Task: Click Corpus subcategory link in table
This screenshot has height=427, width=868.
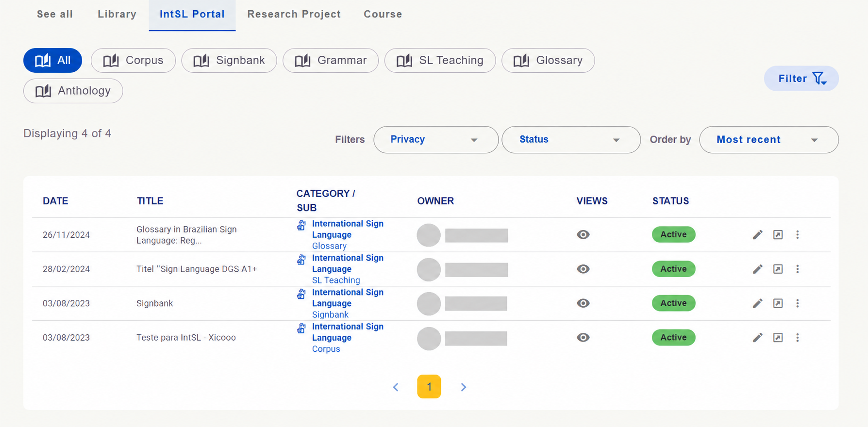Action: click(x=326, y=349)
